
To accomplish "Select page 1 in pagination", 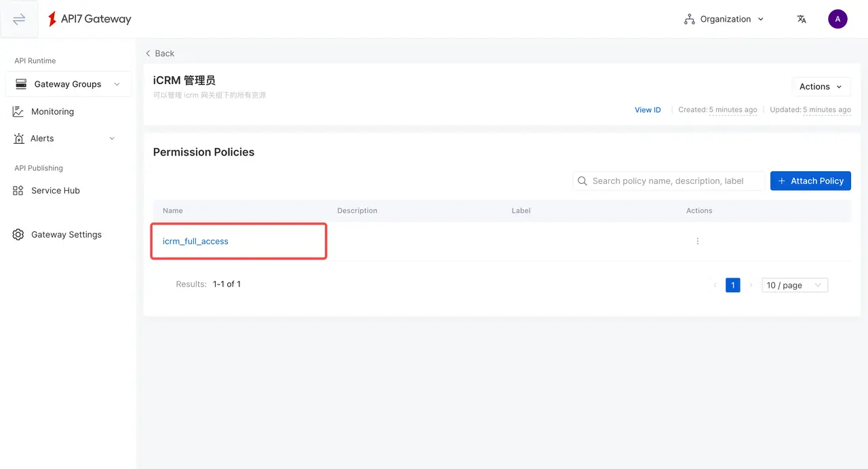I will coord(732,285).
